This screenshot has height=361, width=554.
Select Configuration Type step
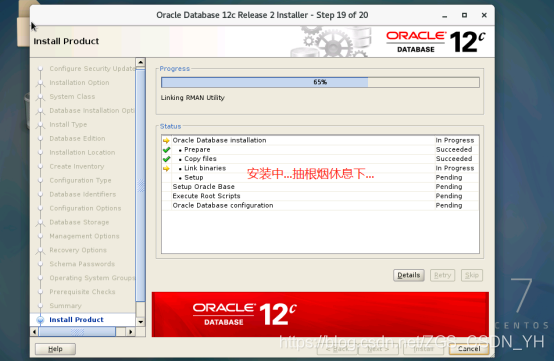(x=80, y=180)
